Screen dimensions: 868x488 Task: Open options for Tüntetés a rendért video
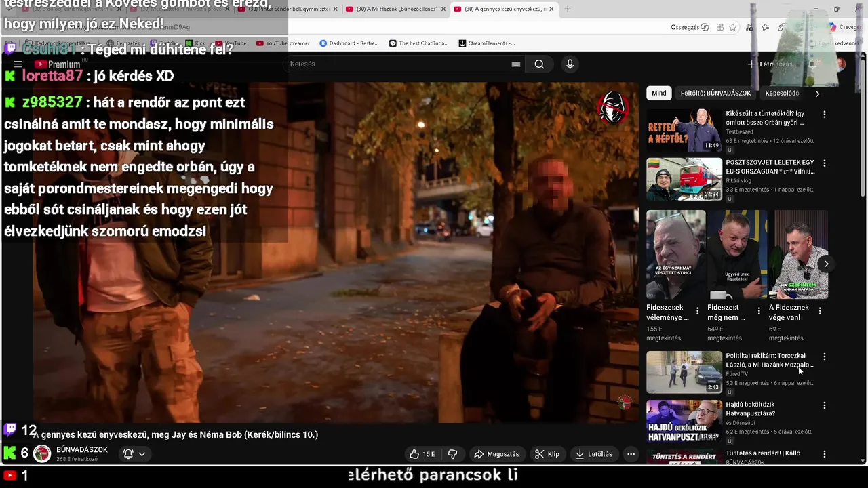coord(825,454)
